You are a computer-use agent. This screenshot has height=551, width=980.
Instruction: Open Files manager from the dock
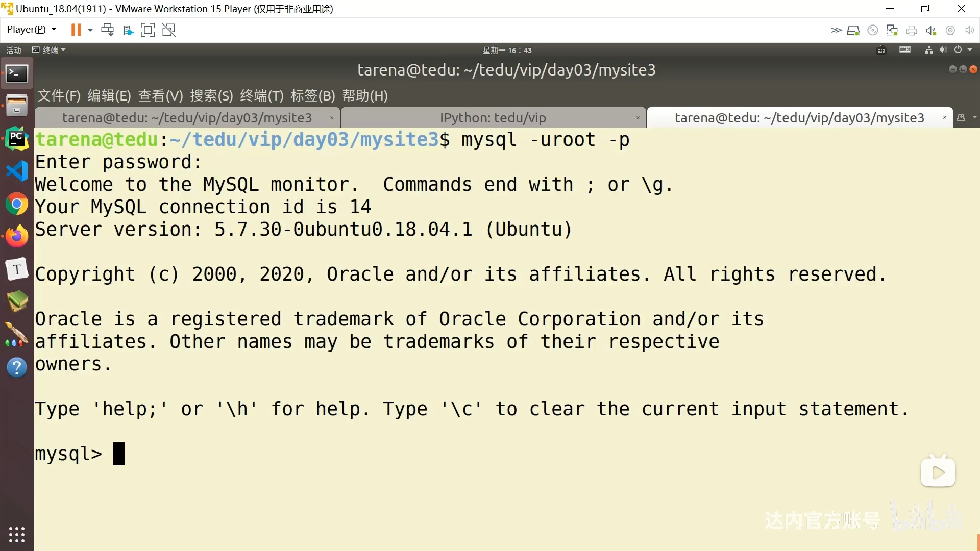pyautogui.click(x=17, y=106)
